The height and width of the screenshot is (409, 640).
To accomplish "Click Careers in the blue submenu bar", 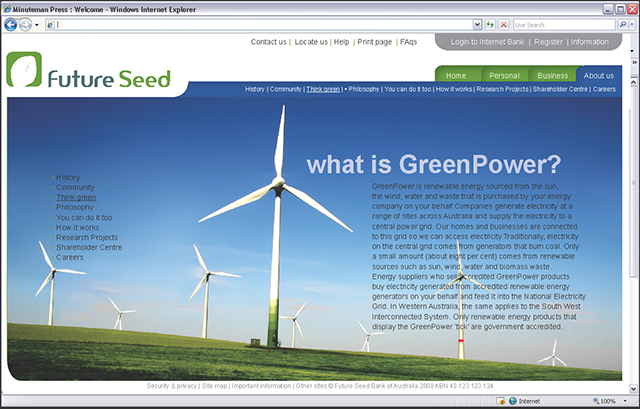I will pyautogui.click(x=604, y=89).
